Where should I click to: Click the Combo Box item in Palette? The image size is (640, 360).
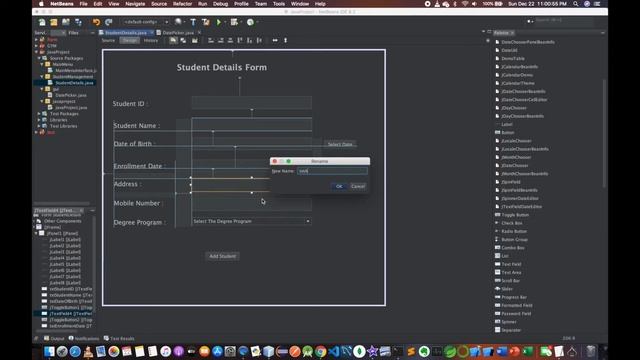(x=513, y=248)
